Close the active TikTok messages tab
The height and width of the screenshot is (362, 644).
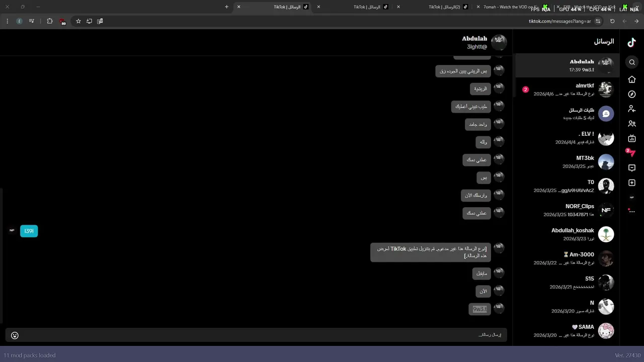click(238, 7)
